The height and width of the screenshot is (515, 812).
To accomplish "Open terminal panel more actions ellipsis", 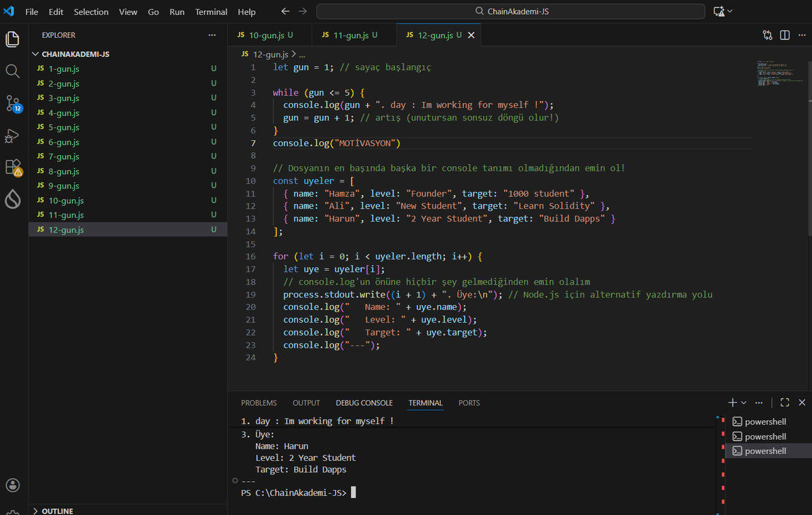I will coord(758,403).
